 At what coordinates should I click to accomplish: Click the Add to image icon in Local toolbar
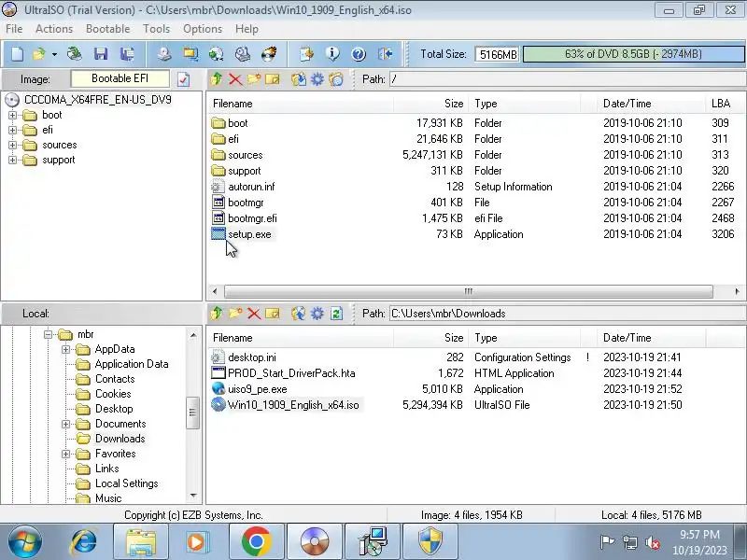299,314
